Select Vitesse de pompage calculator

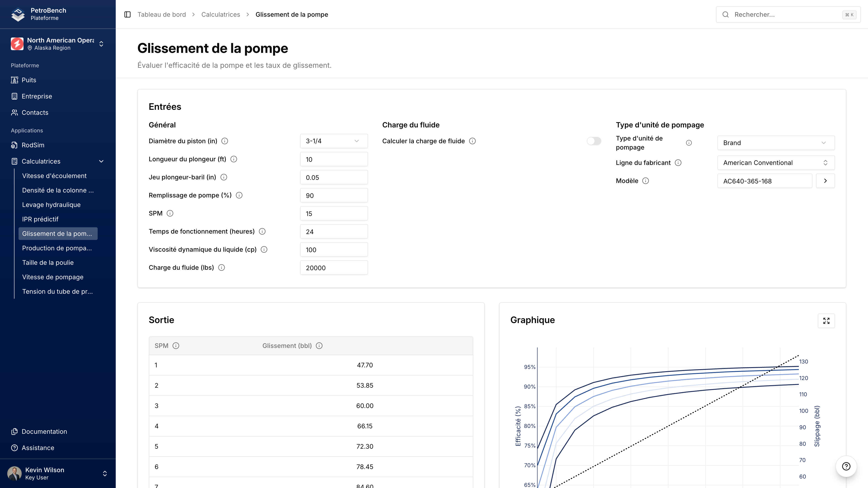tap(53, 277)
